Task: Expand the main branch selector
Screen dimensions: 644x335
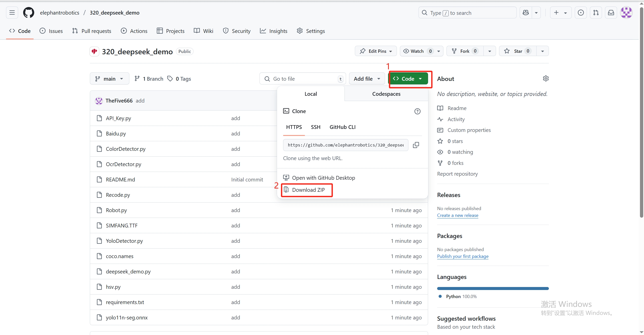Action: coord(109,79)
